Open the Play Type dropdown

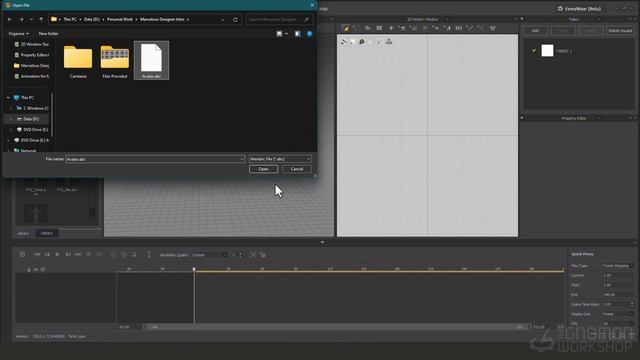618,266
